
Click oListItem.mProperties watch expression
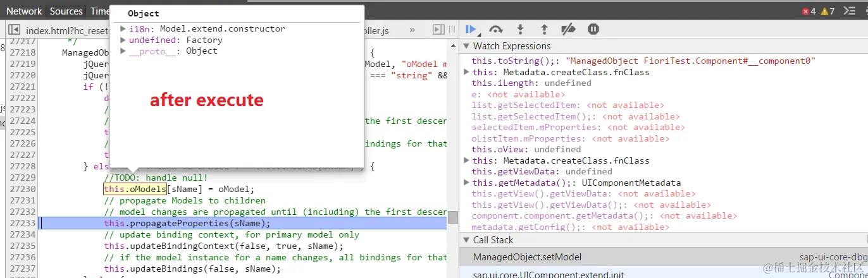[570, 138]
